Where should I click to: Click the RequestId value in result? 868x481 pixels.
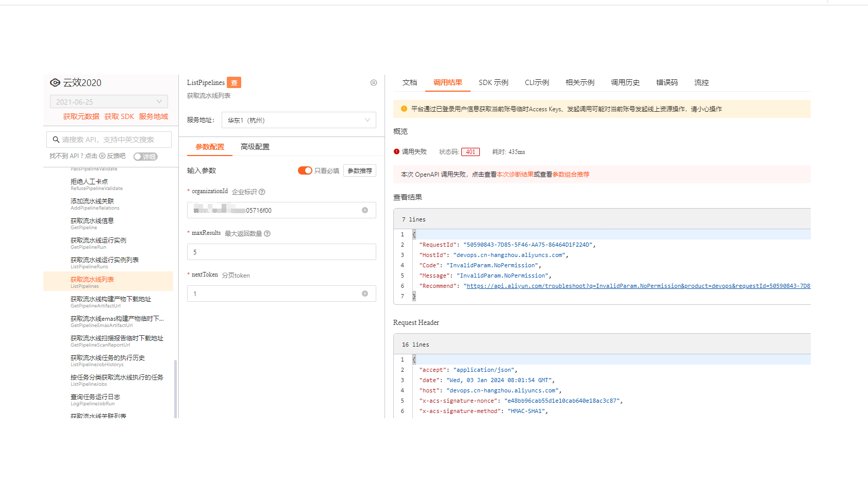(528, 245)
